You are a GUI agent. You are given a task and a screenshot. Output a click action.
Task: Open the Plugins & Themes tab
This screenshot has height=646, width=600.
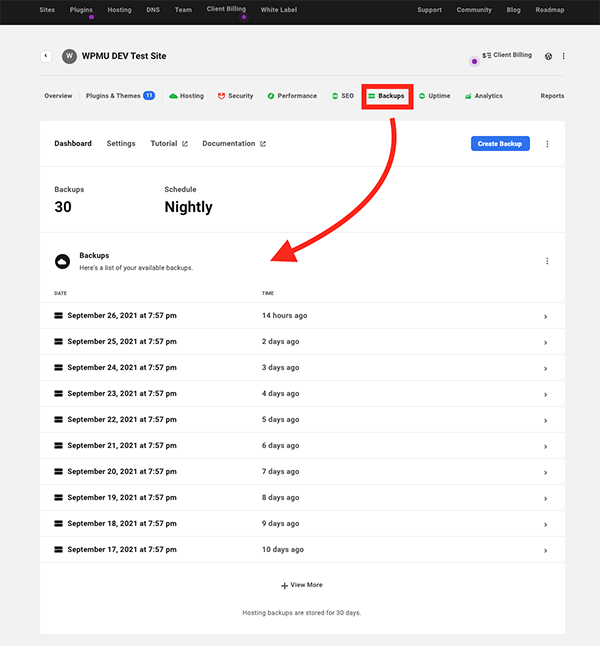[113, 96]
